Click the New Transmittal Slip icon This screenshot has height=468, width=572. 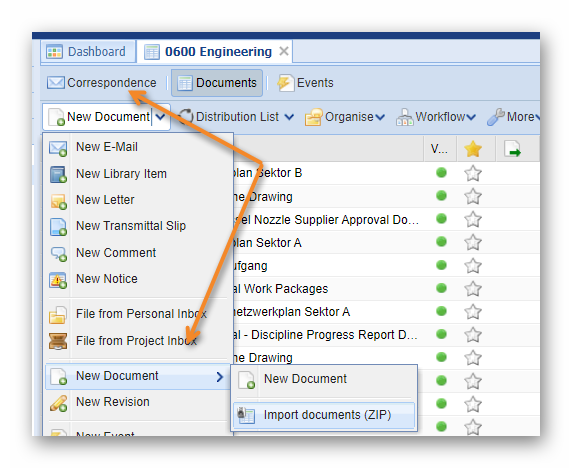click(58, 227)
